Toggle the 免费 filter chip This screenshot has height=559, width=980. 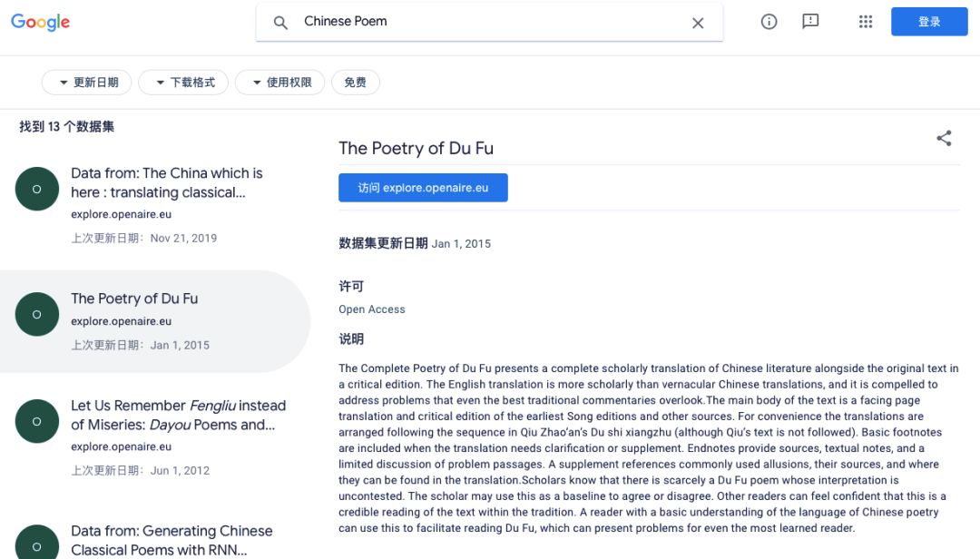pos(355,83)
